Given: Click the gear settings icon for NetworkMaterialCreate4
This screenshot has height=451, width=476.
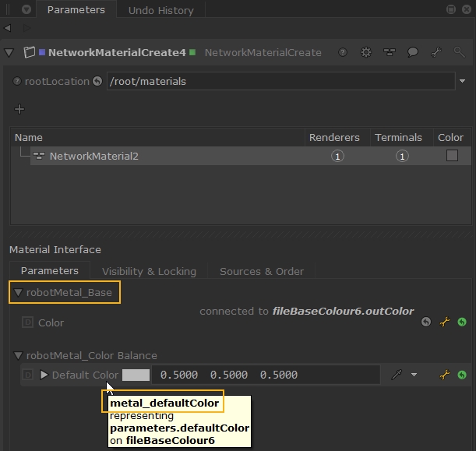Looking at the screenshot, I should 366,53.
